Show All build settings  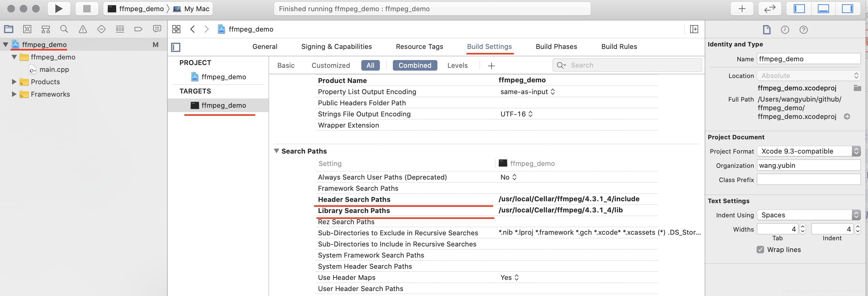pyautogui.click(x=370, y=65)
